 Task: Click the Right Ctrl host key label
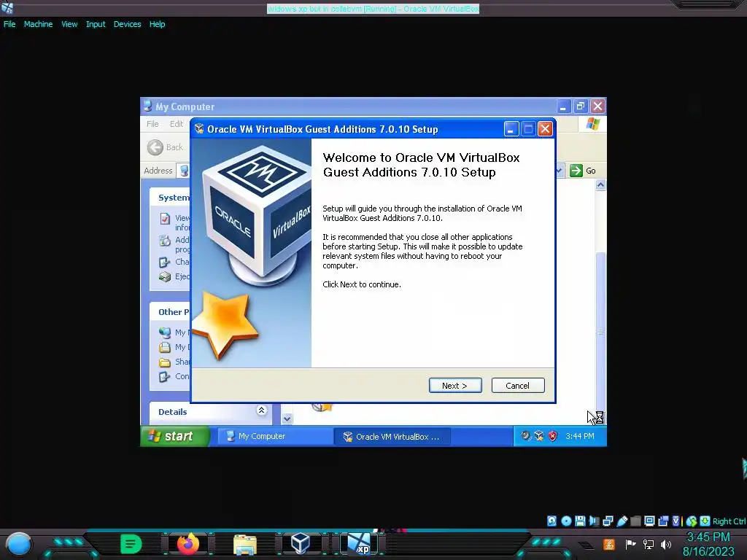pos(729,521)
